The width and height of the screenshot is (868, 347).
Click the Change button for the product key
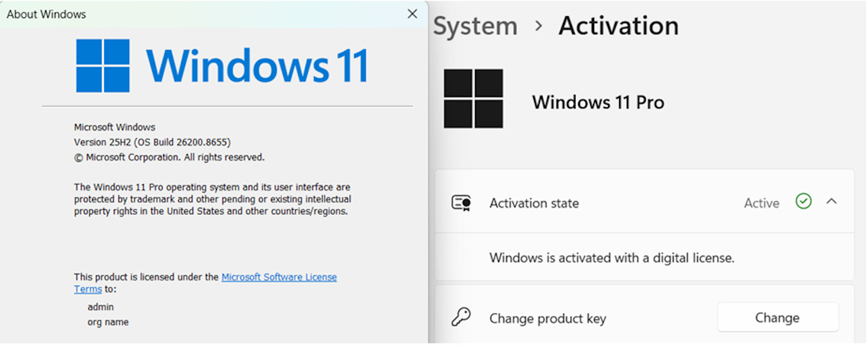(x=778, y=317)
